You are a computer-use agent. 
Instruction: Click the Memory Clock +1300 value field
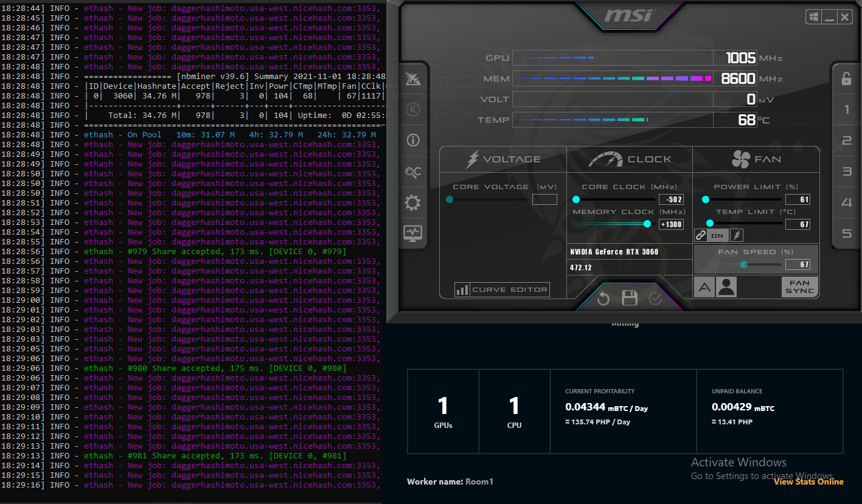click(x=671, y=224)
